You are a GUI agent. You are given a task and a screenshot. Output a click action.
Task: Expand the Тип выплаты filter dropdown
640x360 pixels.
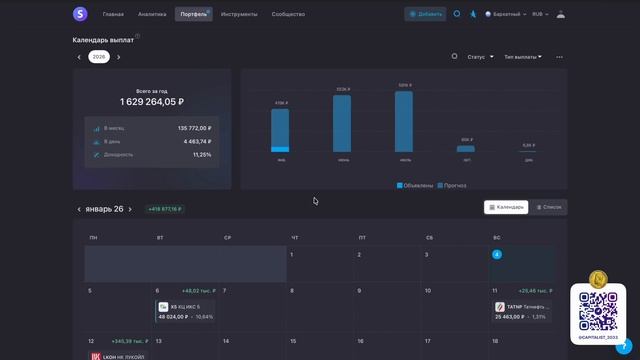tap(523, 57)
